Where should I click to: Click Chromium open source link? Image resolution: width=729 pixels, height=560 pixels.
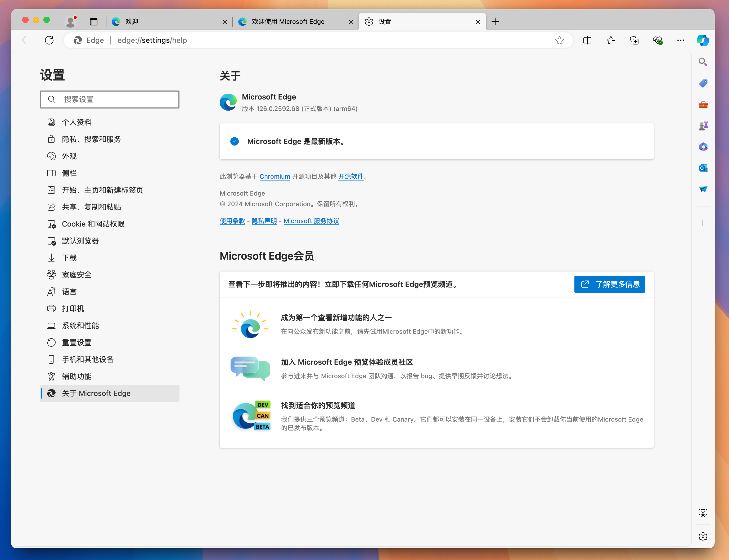pyautogui.click(x=275, y=176)
